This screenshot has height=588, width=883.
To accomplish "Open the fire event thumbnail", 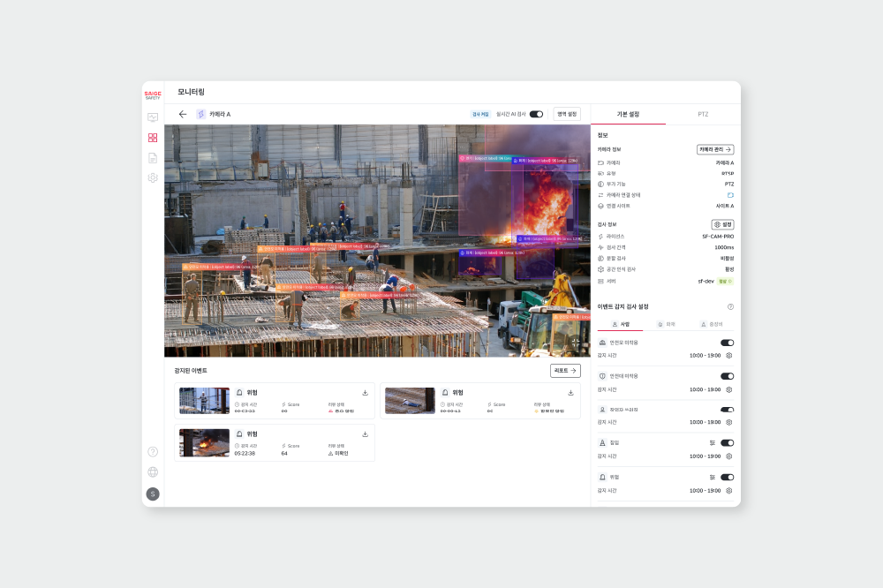I will point(204,442).
